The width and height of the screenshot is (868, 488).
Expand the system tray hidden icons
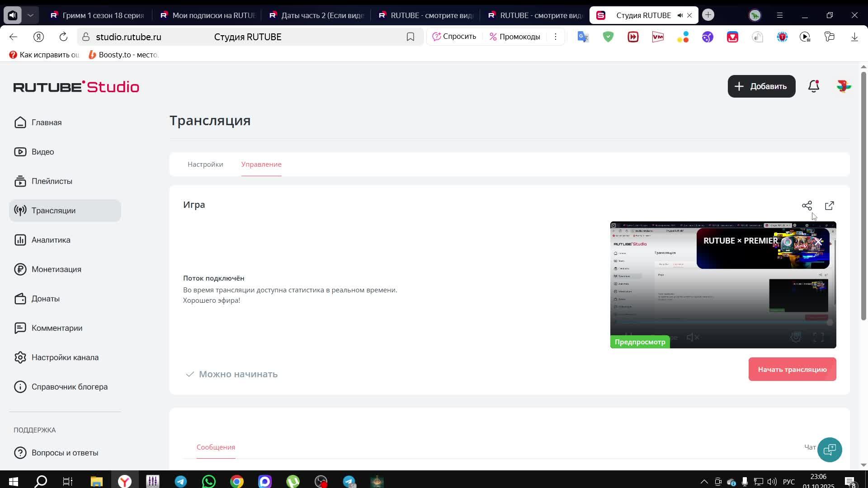[704, 482]
